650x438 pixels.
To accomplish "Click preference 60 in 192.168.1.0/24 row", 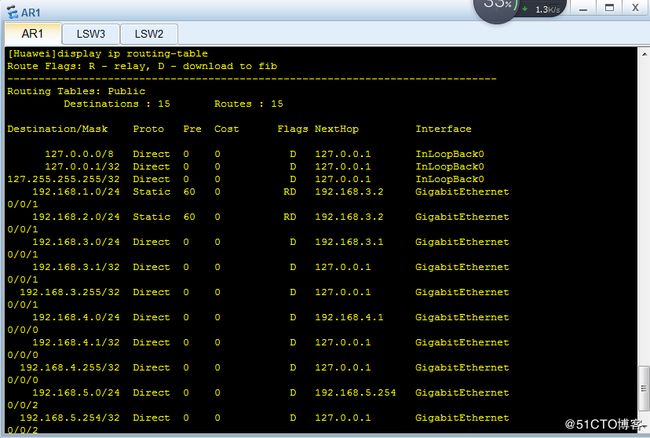I will 189,192.
